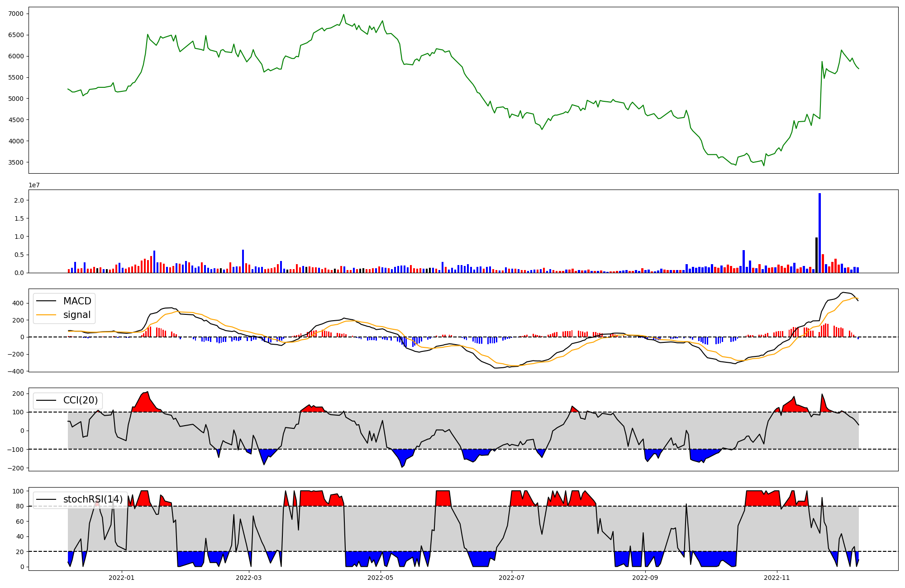This screenshot has width=905, height=588.
Task: Click the CCI(20) legend label
Action: click(80, 400)
